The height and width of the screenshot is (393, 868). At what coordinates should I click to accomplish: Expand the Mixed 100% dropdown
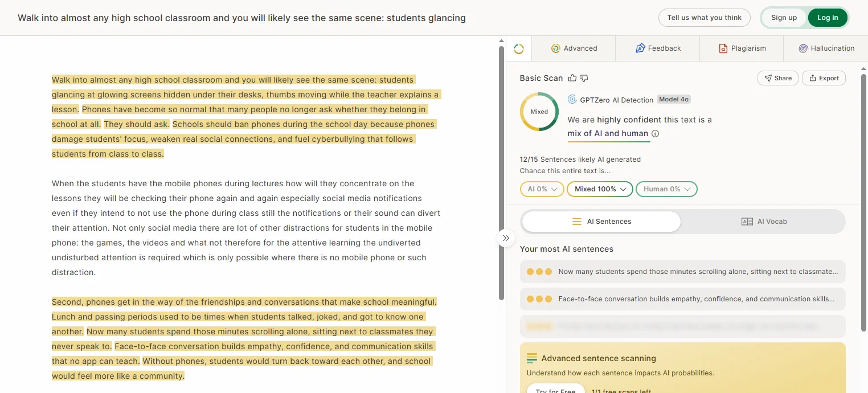click(x=600, y=189)
